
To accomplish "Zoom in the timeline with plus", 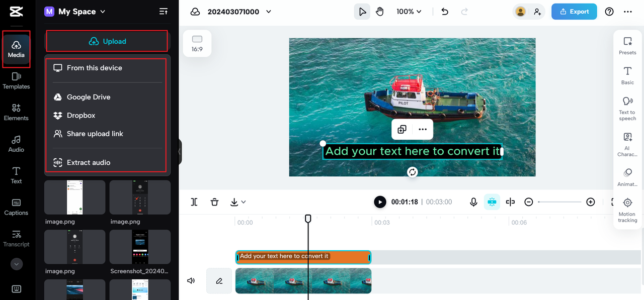I will click(x=591, y=202).
